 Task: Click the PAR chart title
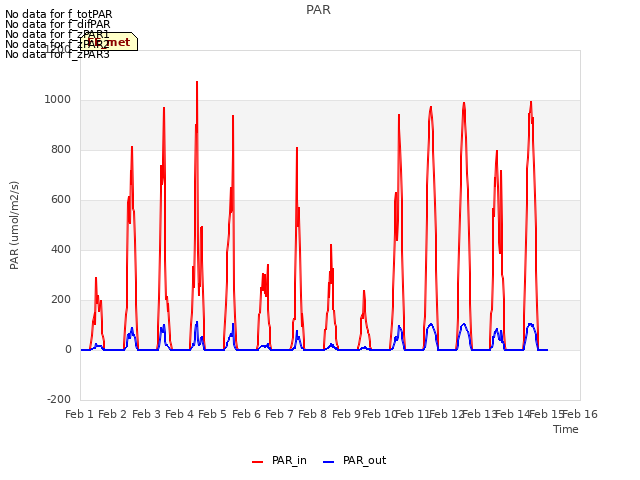pyautogui.click(x=318, y=10)
